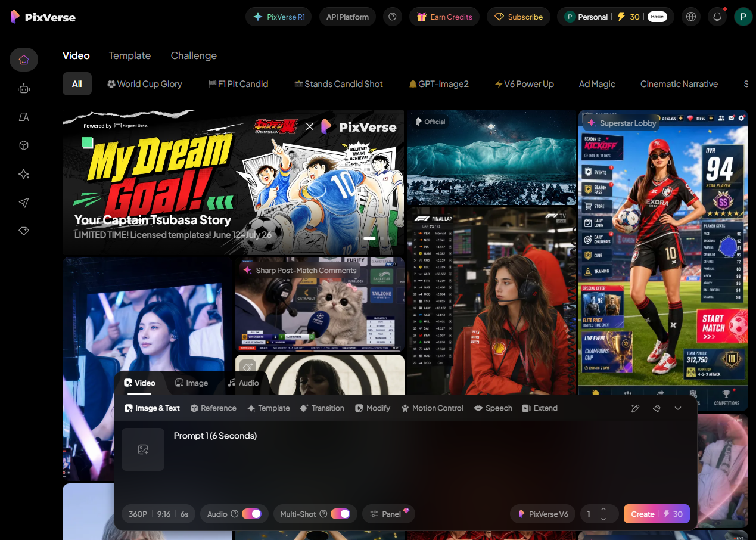This screenshot has height=540, width=756.
Task: Open the language globe icon
Action: [691, 17]
